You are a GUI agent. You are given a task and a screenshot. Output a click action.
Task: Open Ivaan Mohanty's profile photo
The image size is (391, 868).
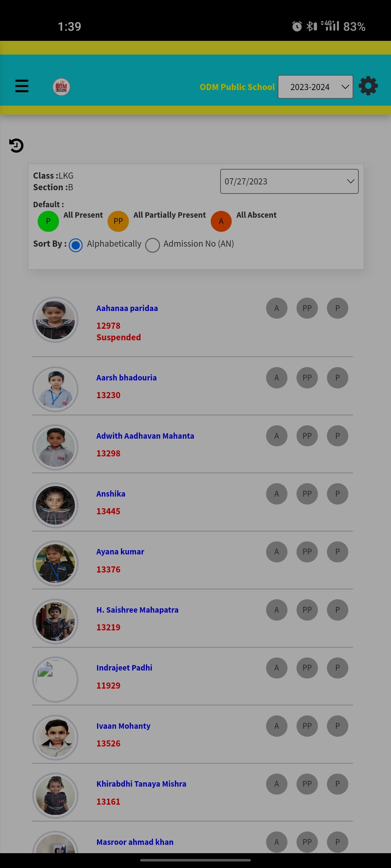pyautogui.click(x=55, y=737)
